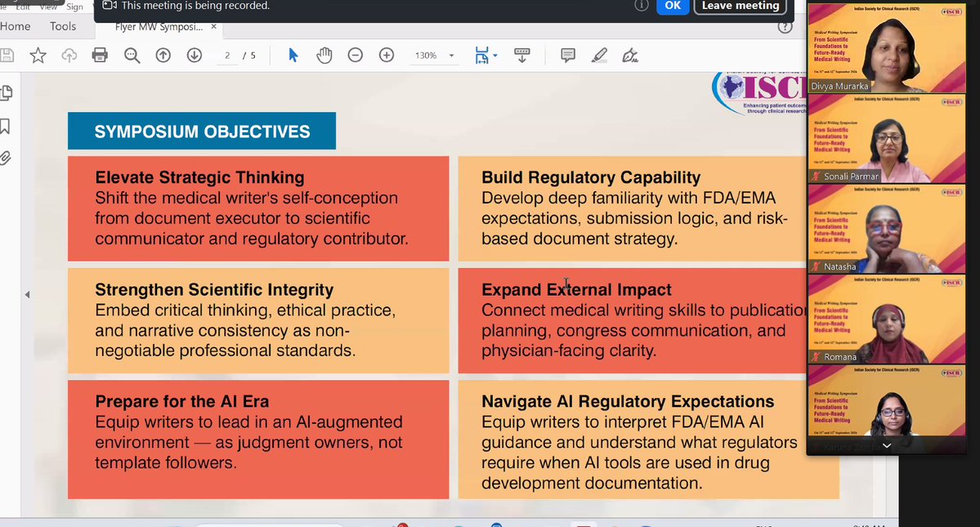The width and height of the screenshot is (980, 527).
Task: Close the Flyer MW Symposi... tab
Action: (x=214, y=27)
